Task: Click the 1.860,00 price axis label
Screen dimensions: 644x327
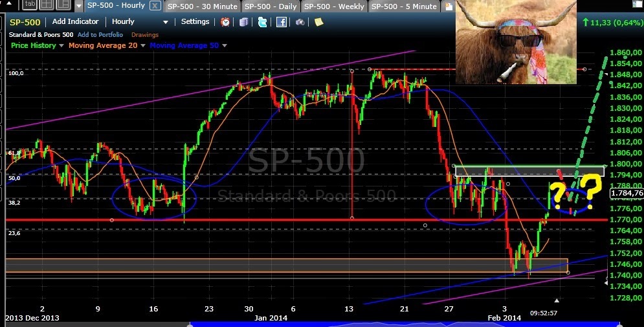Action: click(x=626, y=52)
